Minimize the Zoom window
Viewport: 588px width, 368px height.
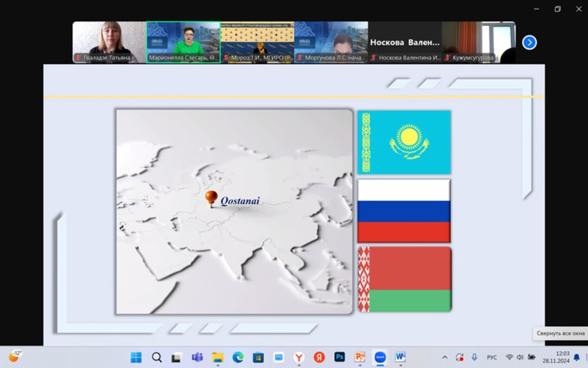(x=537, y=9)
